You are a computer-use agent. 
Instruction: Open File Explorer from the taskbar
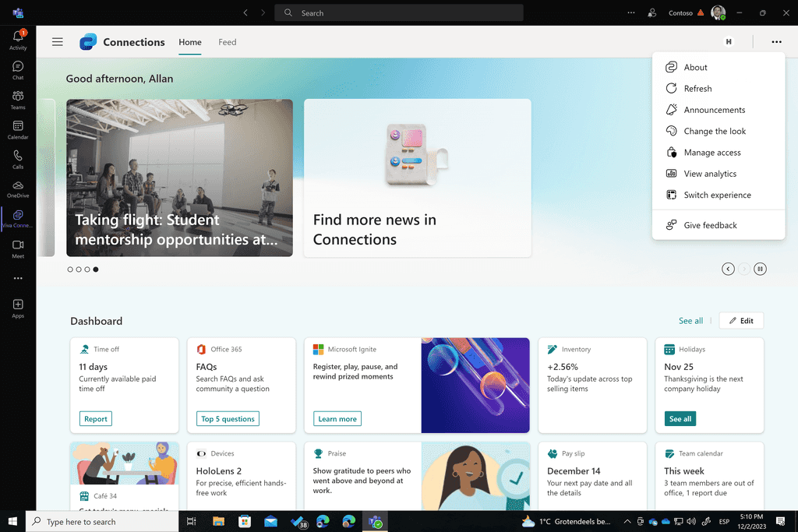tap(218, 521)
